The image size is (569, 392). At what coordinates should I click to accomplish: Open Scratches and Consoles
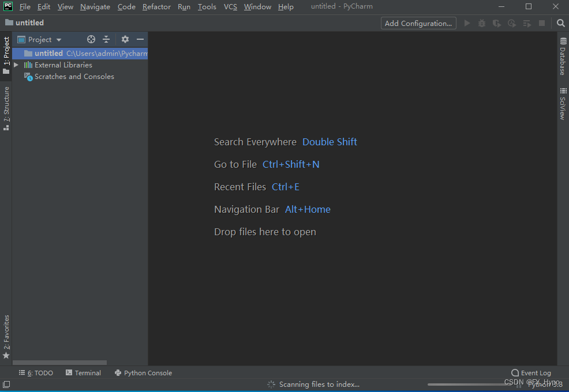(x=74, y=76)
